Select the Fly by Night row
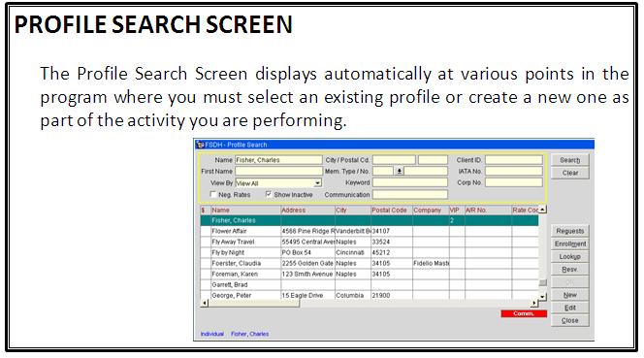Image resolution: width=644 pixels, height=358 pixels. [370, 252]
